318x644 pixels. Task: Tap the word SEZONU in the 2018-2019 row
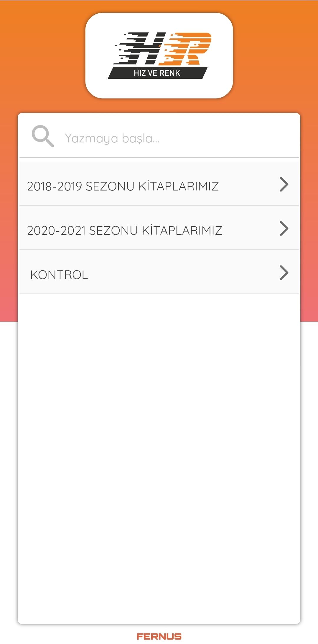tap(110, 186)
